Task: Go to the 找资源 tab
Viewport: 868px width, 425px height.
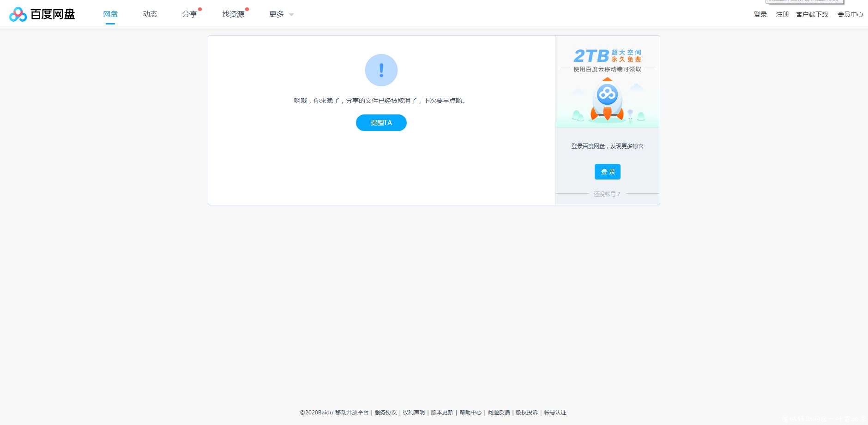Action: click(x=233, y=14)
